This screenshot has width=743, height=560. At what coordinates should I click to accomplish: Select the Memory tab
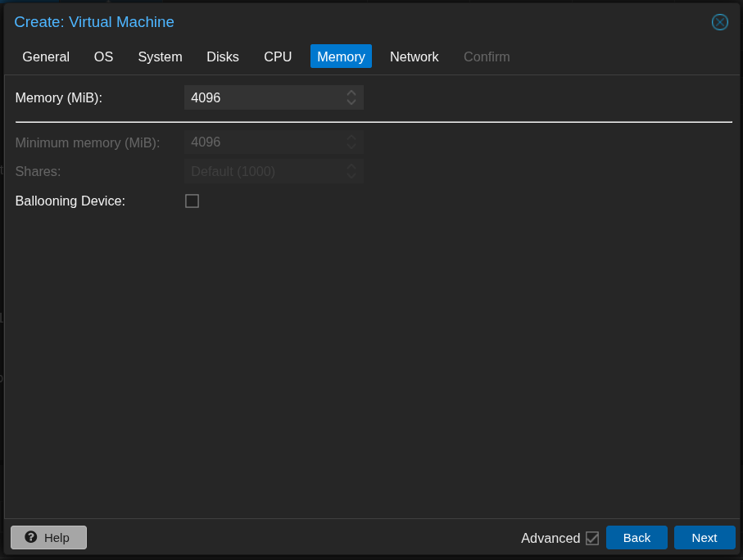click(341, 56)
